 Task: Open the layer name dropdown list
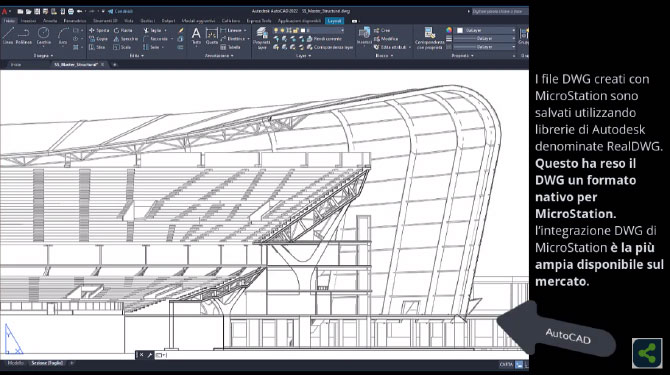[x=323, y=30]
